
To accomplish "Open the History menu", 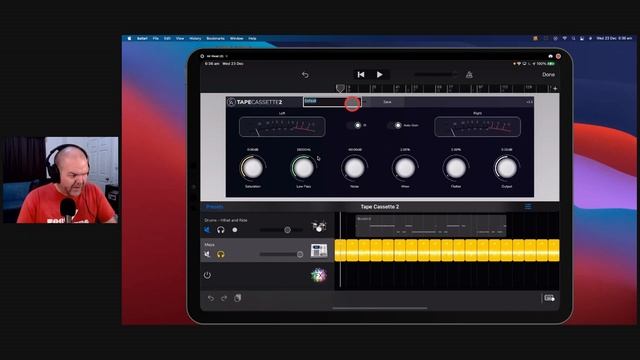I will pyautogui.click(x=195, y=38).
